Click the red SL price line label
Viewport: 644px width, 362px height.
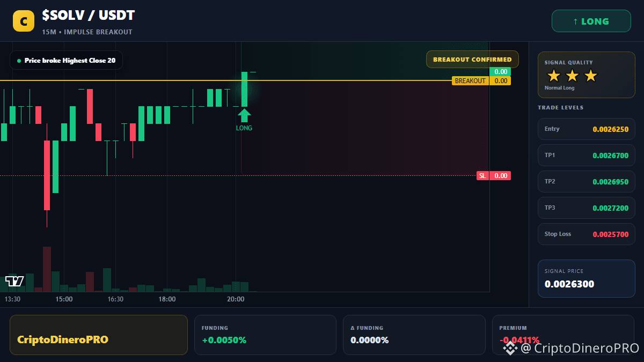[482, 176]
